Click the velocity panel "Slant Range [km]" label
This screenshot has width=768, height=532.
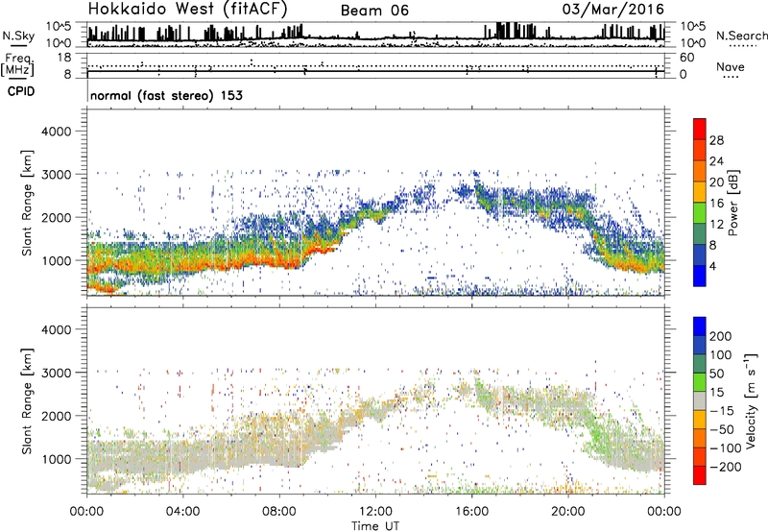click(27, 400)
